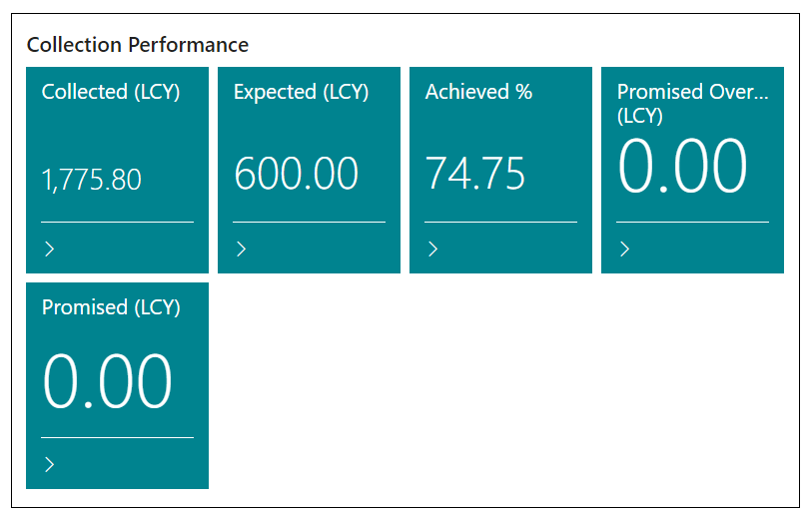Click the Collection Performance section heading
Image resolution: width=812 pixels, height=513 pixels.
click(x=138, y=45)
